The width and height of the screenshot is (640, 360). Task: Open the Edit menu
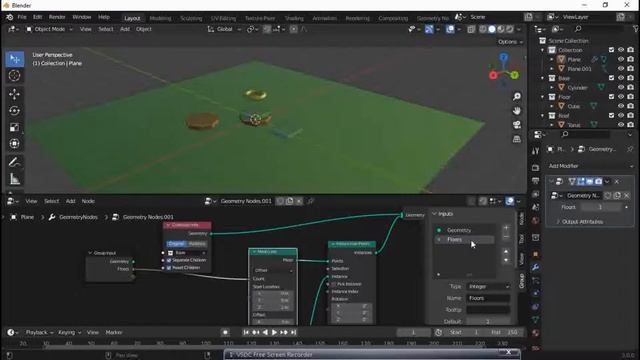(38, 17)
